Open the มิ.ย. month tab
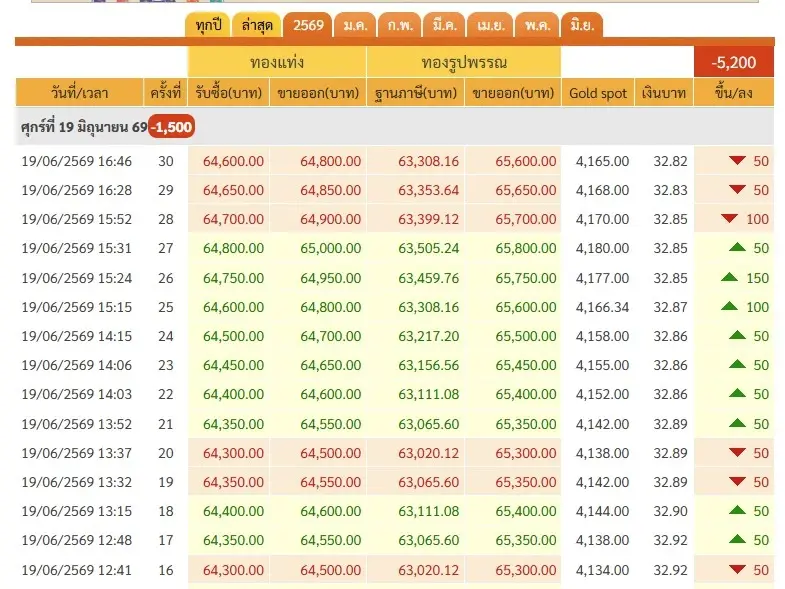The width and height of the screenshot is (785, 589). click(582, 25)
